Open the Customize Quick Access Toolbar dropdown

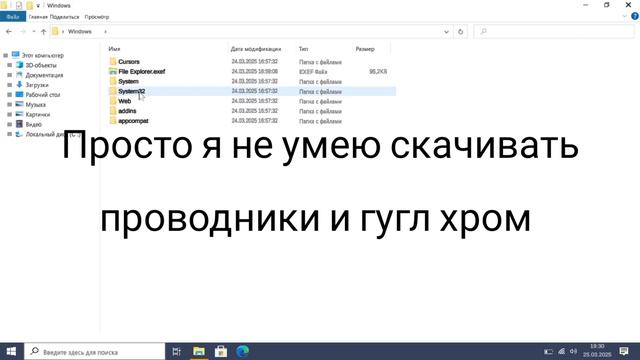[38, 6]
